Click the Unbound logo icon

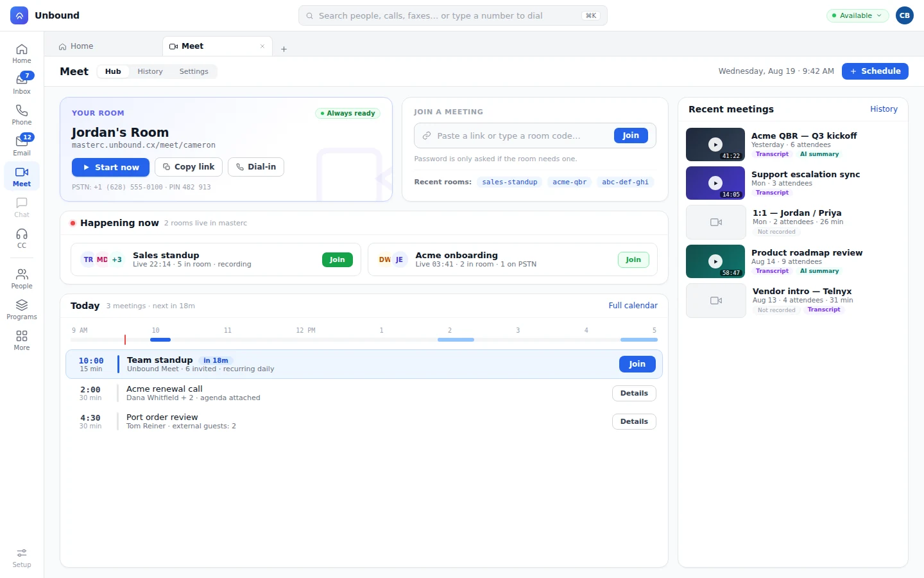pos(19,15)
